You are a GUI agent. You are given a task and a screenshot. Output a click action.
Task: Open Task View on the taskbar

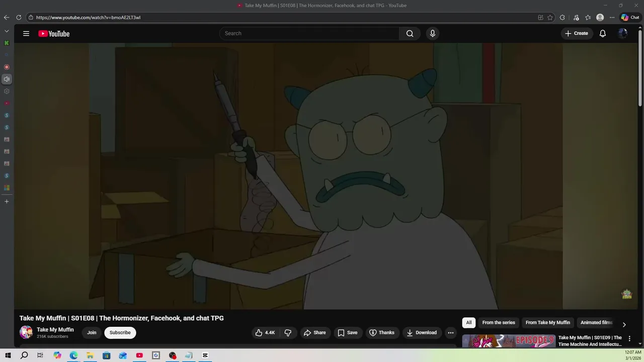click(x=40, y=355)
